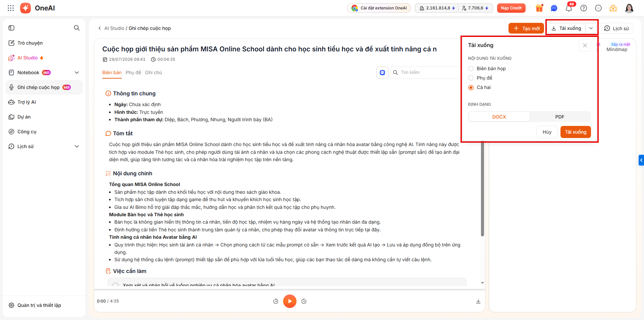Open sidebar search magnifier

(x=77, y=28)
